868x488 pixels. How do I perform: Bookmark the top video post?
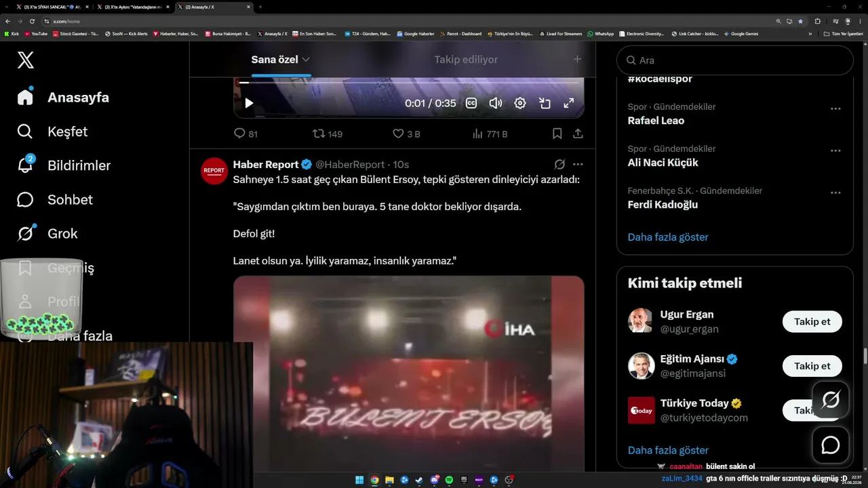pos(557,134)
